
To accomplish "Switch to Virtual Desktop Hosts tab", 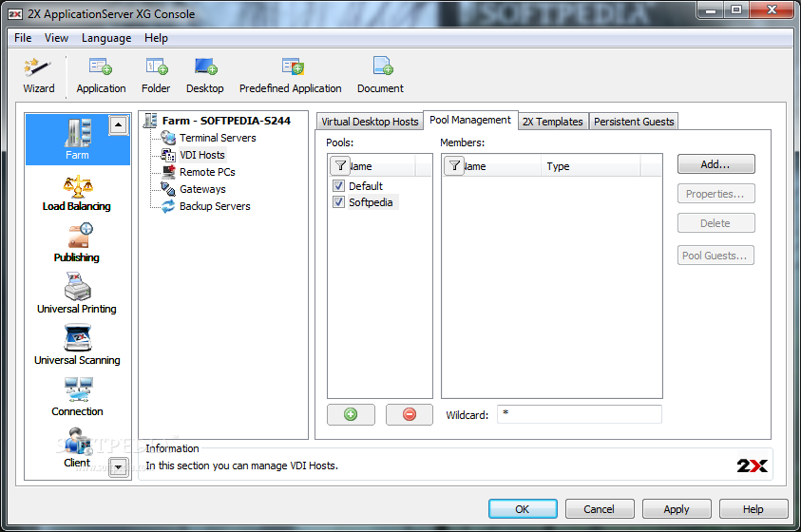I will pyautogui.click(x=370, y=122).
